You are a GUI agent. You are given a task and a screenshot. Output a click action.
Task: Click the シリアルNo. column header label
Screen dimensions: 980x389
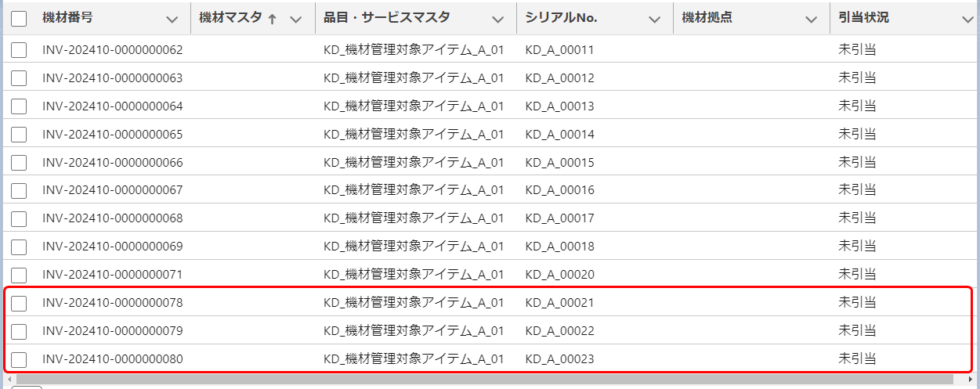(561, 18)
